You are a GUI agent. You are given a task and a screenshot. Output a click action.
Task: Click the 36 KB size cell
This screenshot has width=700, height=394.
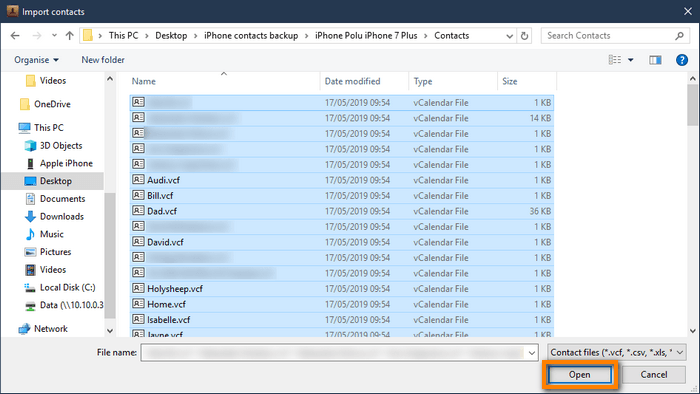(540, 211)
